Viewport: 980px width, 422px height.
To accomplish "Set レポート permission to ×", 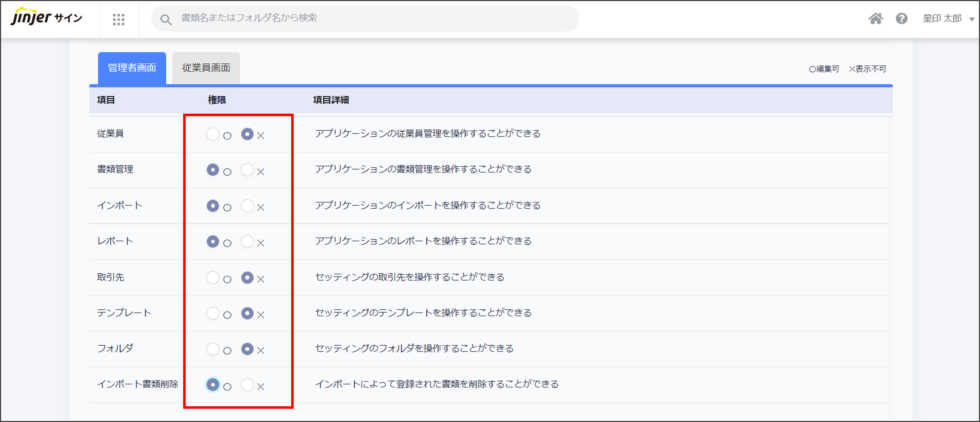I will tap(247, 241).
